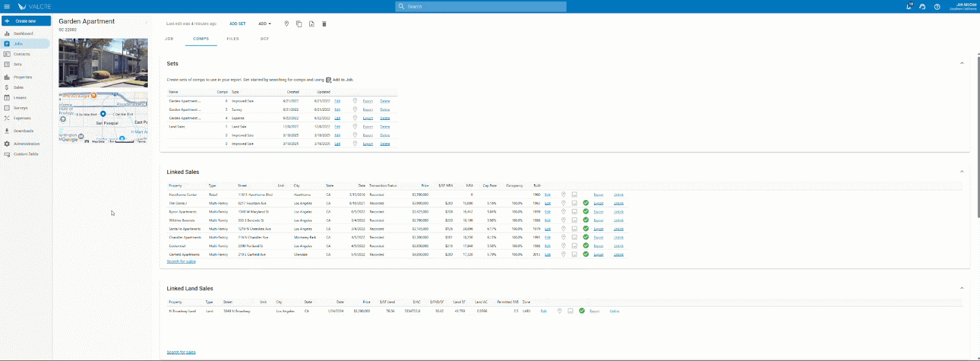Viewport: 980px width, 361px height.
Task: Click the map pin for Expense set
Action: (x=355, y=118)
